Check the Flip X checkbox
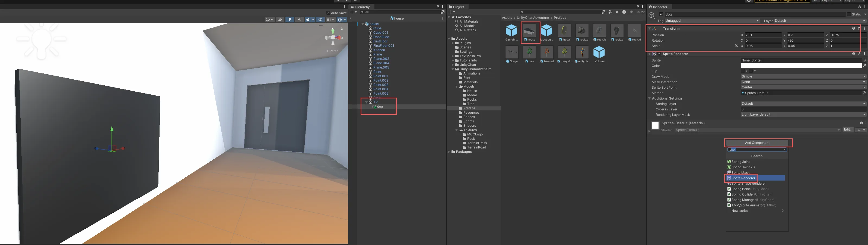The image size is (868, 245). (743, 71)
